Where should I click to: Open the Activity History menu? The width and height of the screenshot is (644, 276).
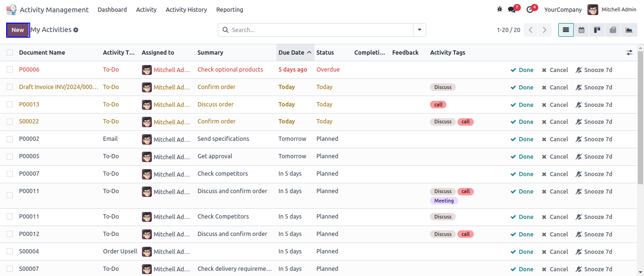[186, 9]
